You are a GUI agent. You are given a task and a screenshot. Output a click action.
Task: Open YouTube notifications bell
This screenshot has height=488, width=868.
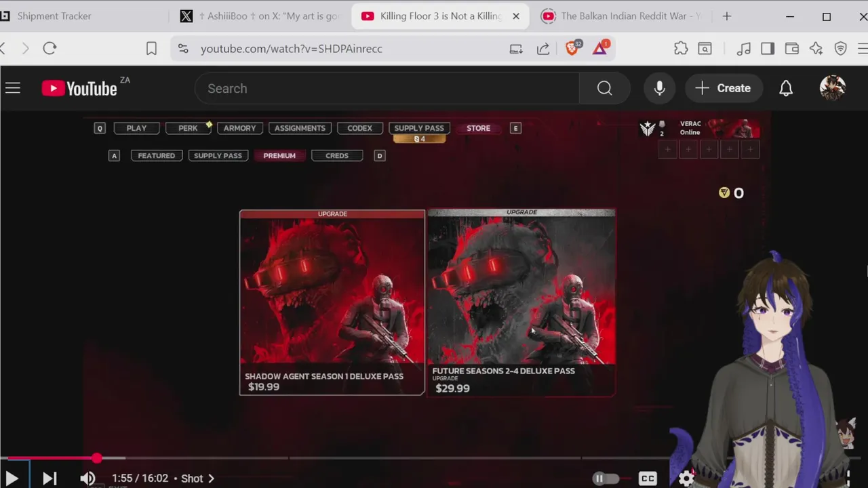pyautogui.click(x=786, y=88)
